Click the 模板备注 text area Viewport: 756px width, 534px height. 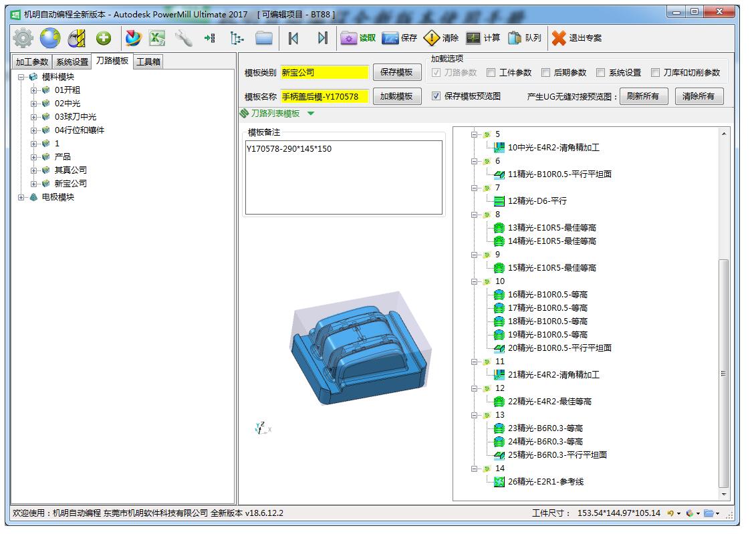[x=344, y=177]
